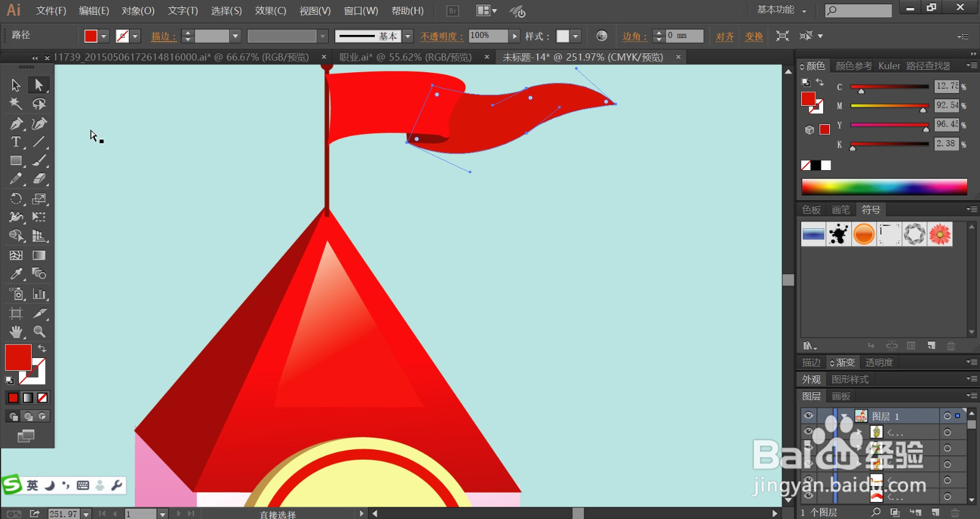980x519 pixels.
Task: Choose the Pencil tool
Action: (x=16, y=179)
